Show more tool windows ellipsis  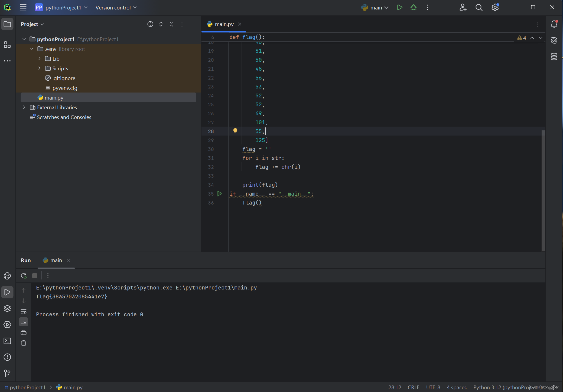(x=7, y=61)
